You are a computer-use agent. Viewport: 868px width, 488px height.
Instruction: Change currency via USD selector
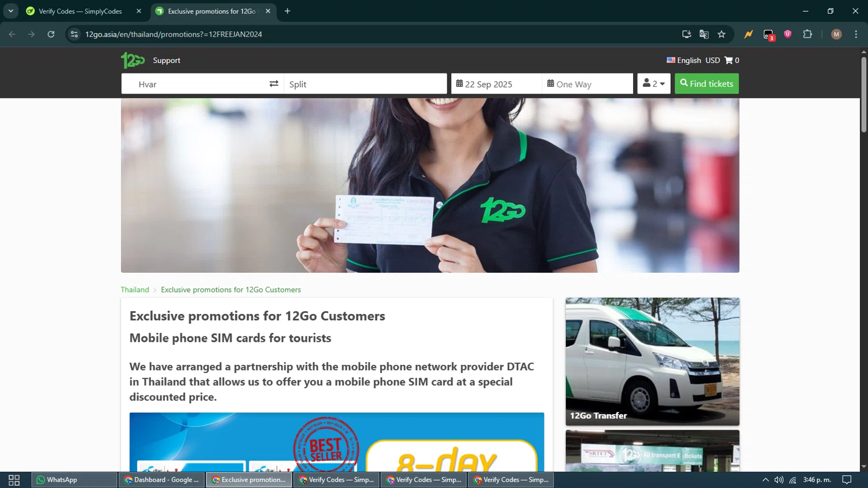point(713,60)
